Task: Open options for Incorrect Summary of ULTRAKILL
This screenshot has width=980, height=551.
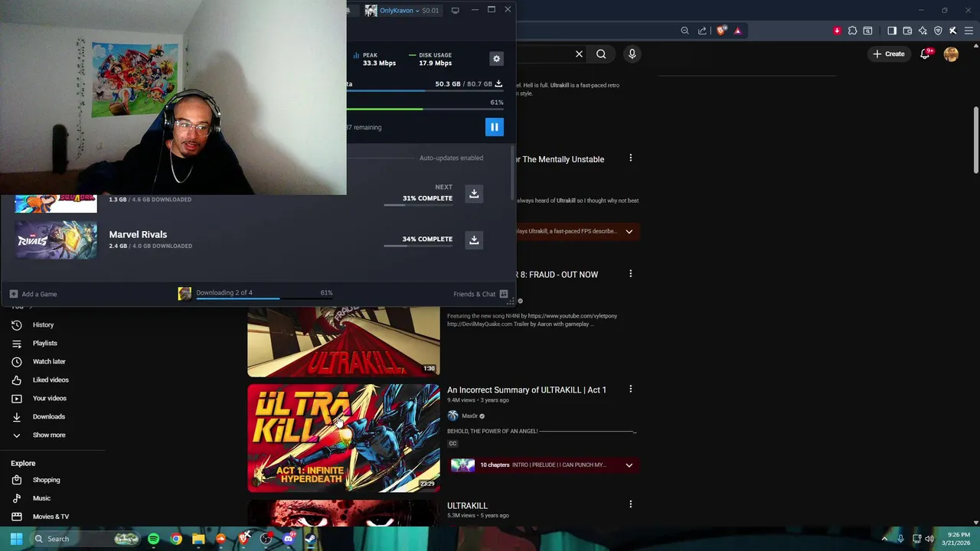Action: [630, 389]
